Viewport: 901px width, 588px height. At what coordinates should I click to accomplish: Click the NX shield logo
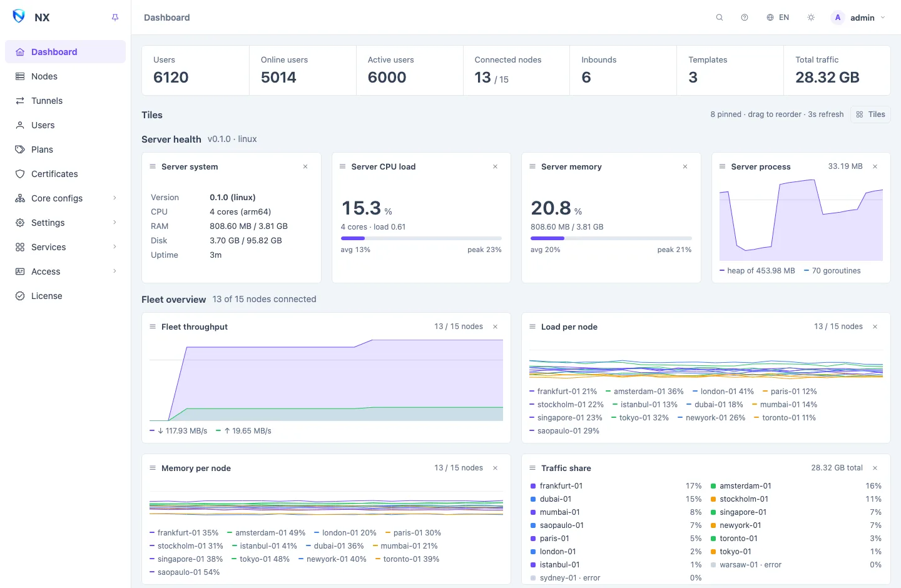pos(19,17)
